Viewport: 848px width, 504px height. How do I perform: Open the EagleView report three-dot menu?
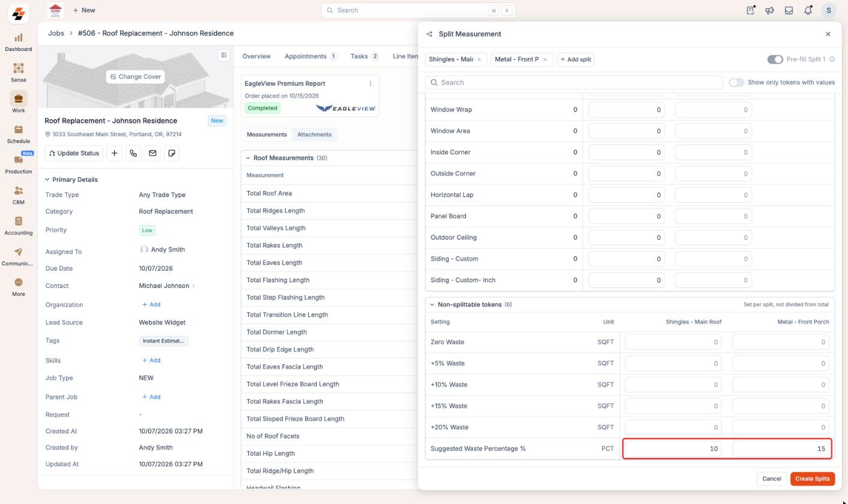(370, 83)
